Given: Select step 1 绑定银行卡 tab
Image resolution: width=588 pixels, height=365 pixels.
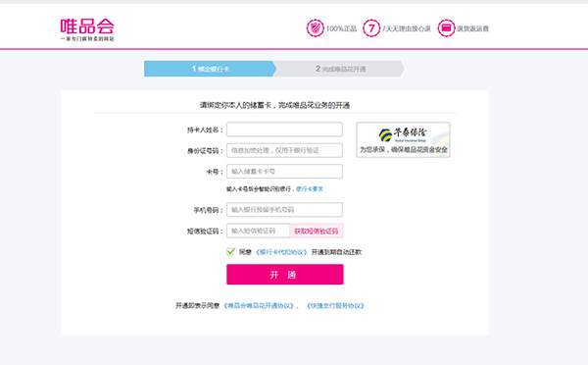Looking at the screenshot, I should (210, 69).
